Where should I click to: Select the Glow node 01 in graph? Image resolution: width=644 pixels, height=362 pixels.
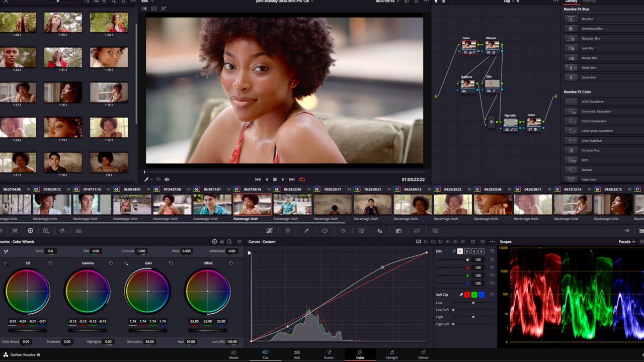tap(468, 48)
